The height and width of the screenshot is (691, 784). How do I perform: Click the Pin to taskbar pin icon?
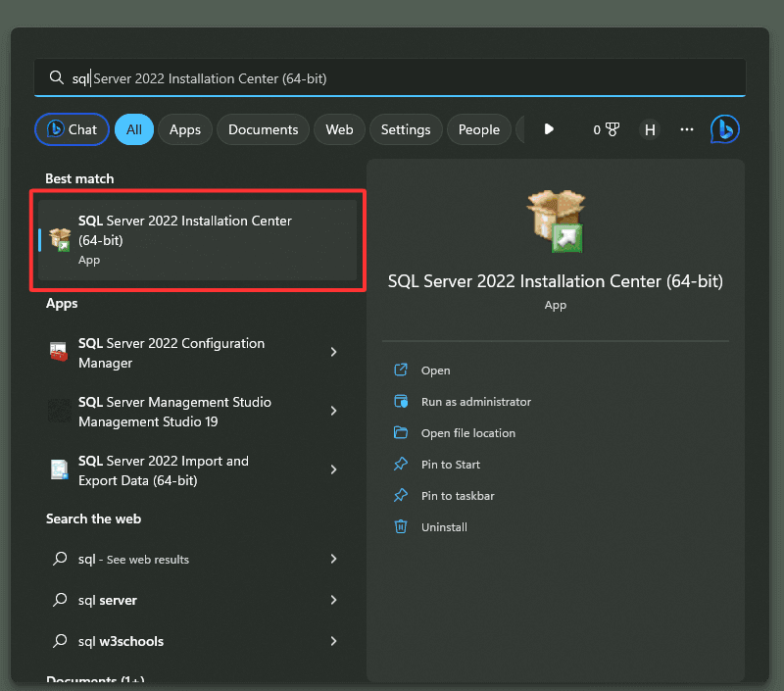[401, 495]
